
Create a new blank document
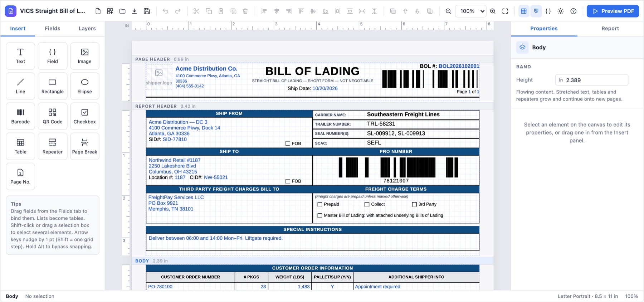click(x=98, y=11)
